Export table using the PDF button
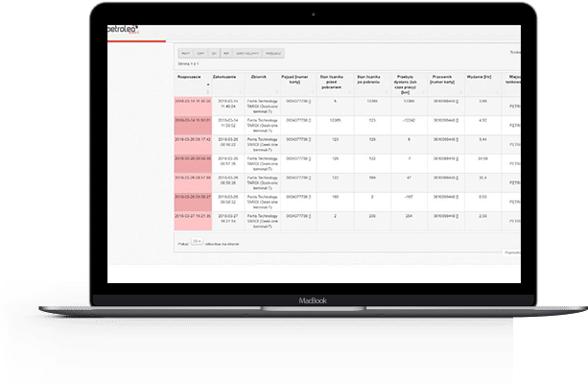The width and height of the screenshot is (588, 383). [226, 54]
